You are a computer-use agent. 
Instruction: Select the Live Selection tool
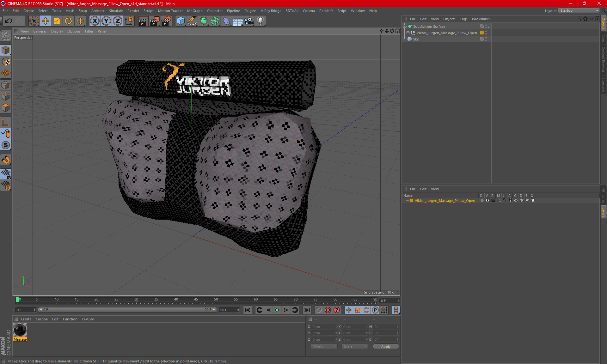34,21
